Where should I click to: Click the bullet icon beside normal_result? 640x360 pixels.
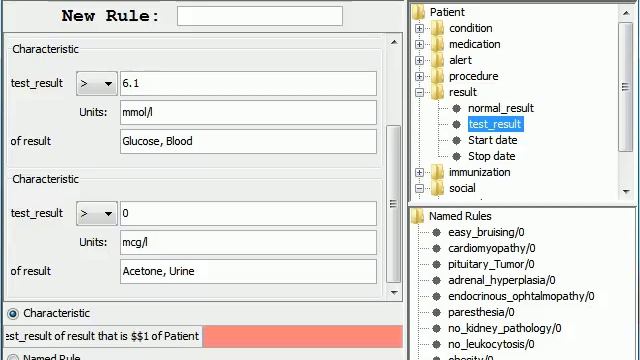click(x=457, y=108)
